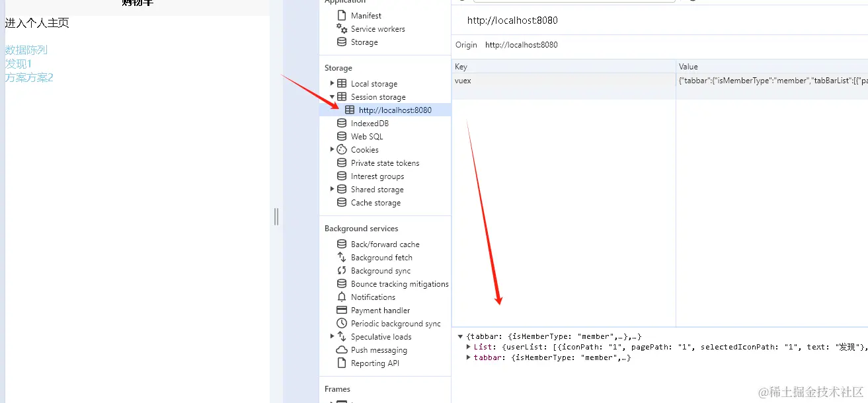Click the Local storage table icon
This screenshot has height=403, width=868.
(x=342, y=83)
